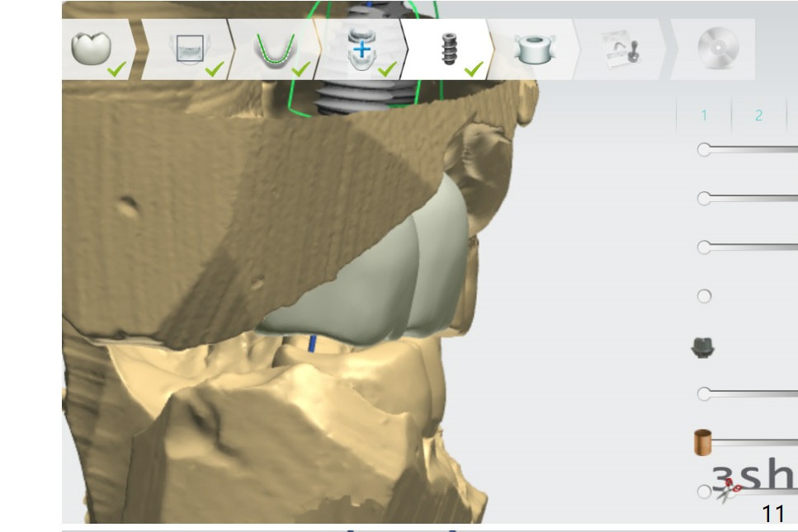The image size is (798, 532).
Task: Click the first visibility slider handle
Action: 704,149
